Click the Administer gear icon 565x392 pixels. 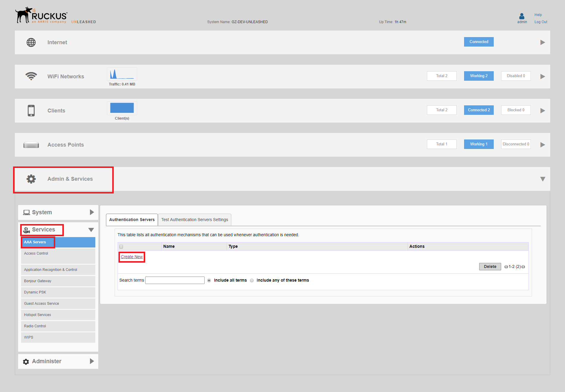pos(26,361)
